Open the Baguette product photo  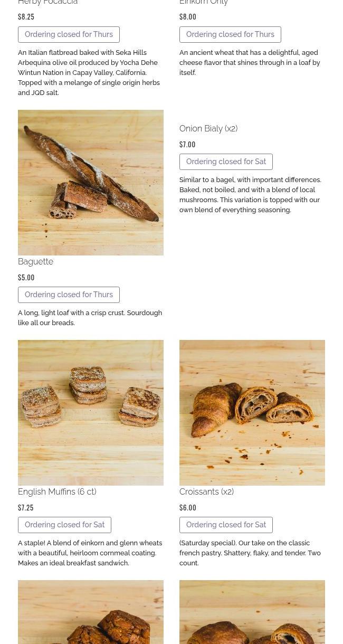pyautogui.click(x=91, y=182)
